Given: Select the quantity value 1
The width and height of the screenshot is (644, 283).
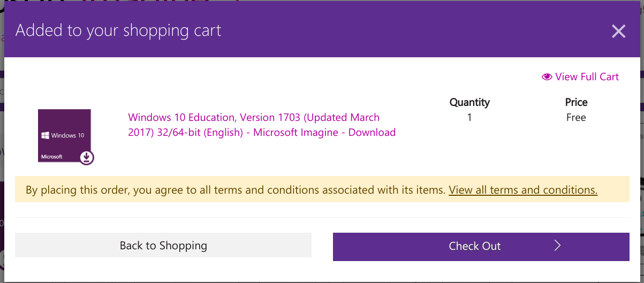Looking at the screenshot, I should click(469, 118).
